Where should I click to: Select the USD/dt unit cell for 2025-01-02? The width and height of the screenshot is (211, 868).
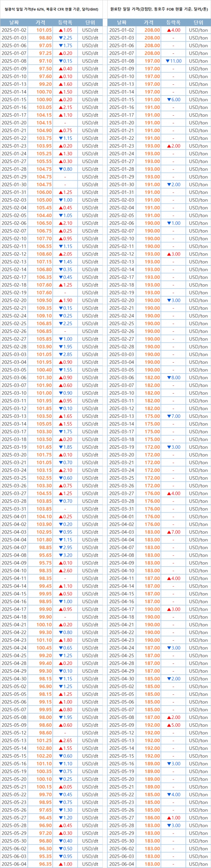pyautogui.click(x=90, y=30)
